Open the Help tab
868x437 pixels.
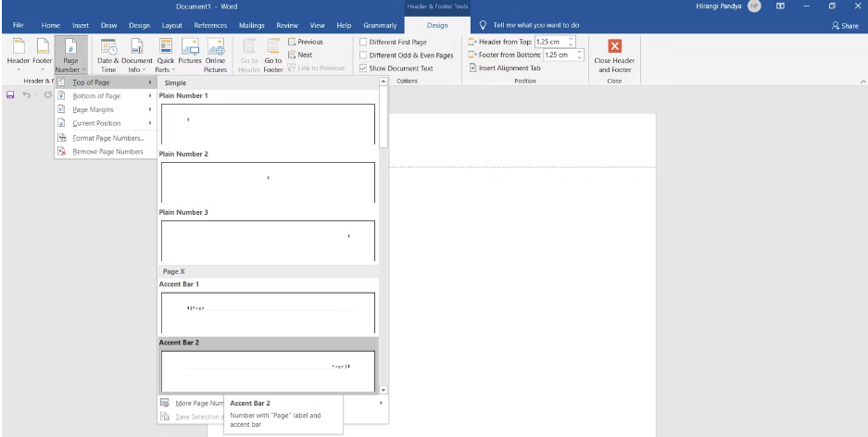tap(344, 25)
